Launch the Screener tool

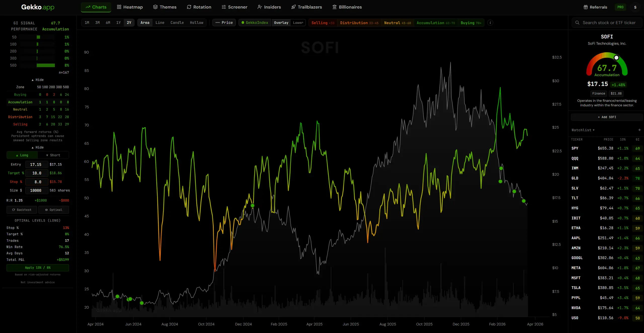click(x=234, y=7)
